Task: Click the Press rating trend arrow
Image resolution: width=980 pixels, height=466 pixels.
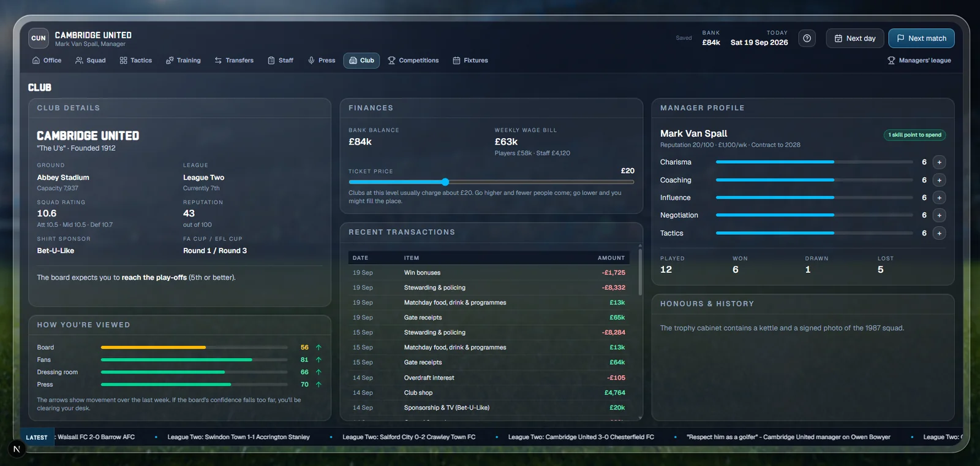Action: (318, 384)
